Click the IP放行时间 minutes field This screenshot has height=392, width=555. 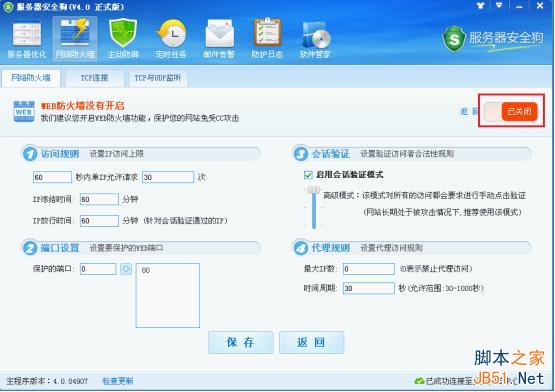coord(99,221)
